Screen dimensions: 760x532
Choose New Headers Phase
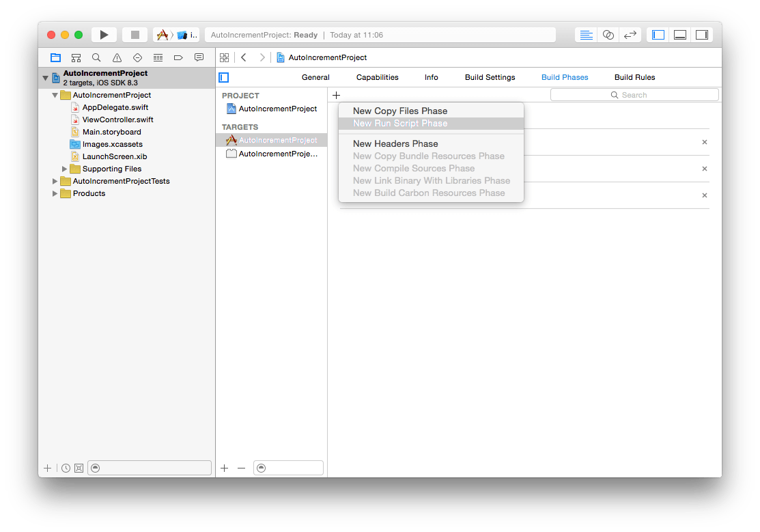coord(431,144)
